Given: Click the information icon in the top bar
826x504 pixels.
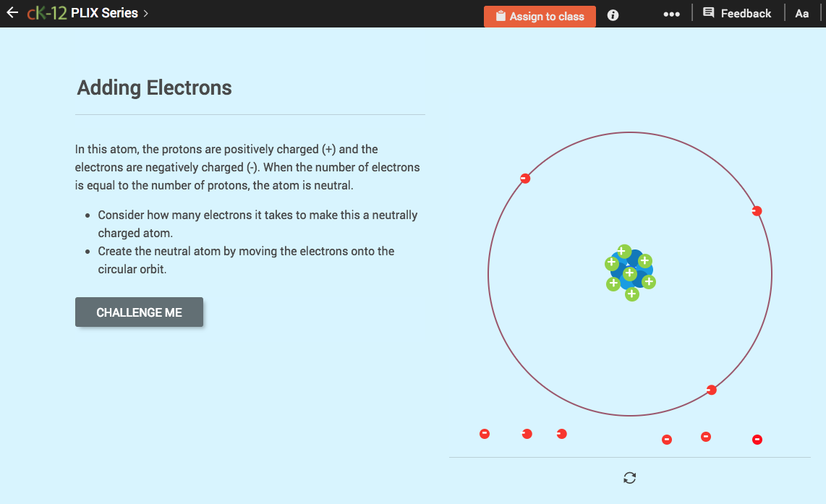Looking at the screenshot, I should click(x=613, y=14).
